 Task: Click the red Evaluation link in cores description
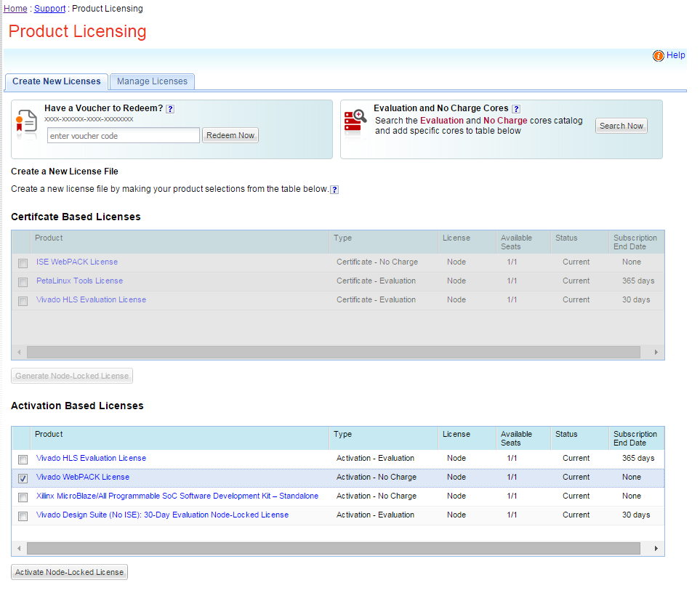pos(442,121)
